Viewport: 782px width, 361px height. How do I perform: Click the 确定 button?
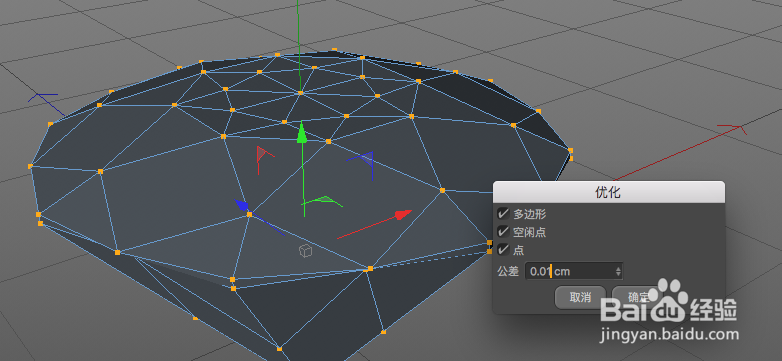coord(637,298)
